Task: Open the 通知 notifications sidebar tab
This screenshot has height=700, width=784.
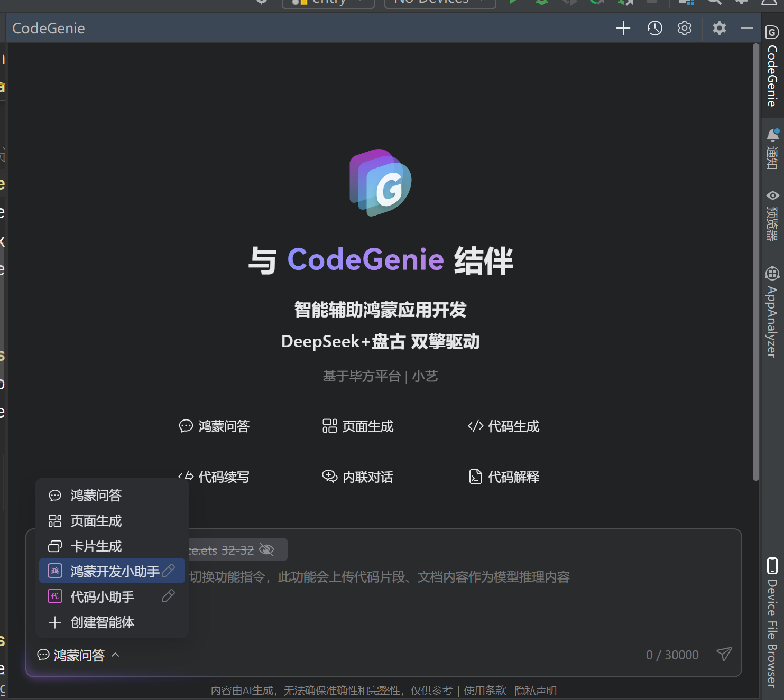Action: pyautogui.click(x=772, y=148)
